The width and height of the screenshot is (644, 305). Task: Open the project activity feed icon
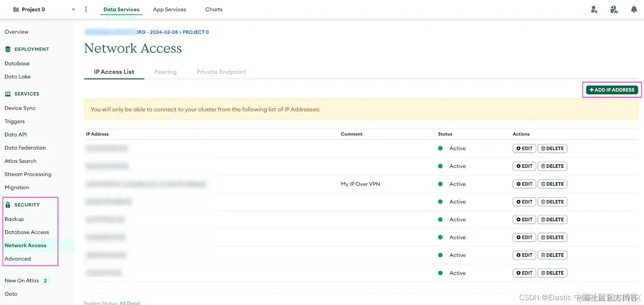[x=614, y=10]
